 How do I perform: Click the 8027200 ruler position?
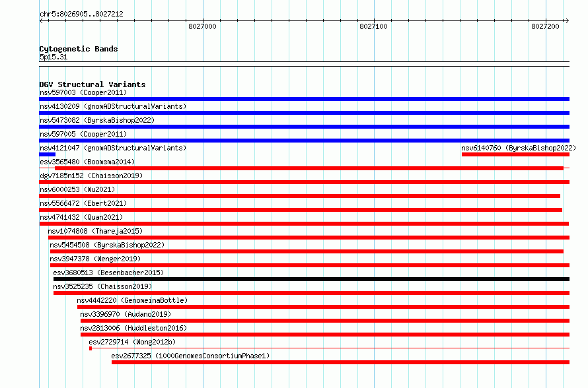pos(545,26)
